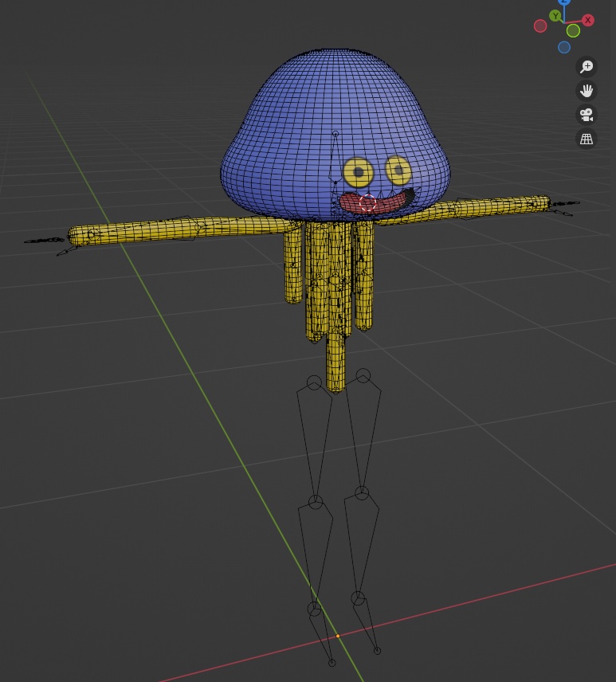Click the green Y axis gizmo handle
This screenshot has width=616, height=682.
pyautogui.click(x=555, y=17)
